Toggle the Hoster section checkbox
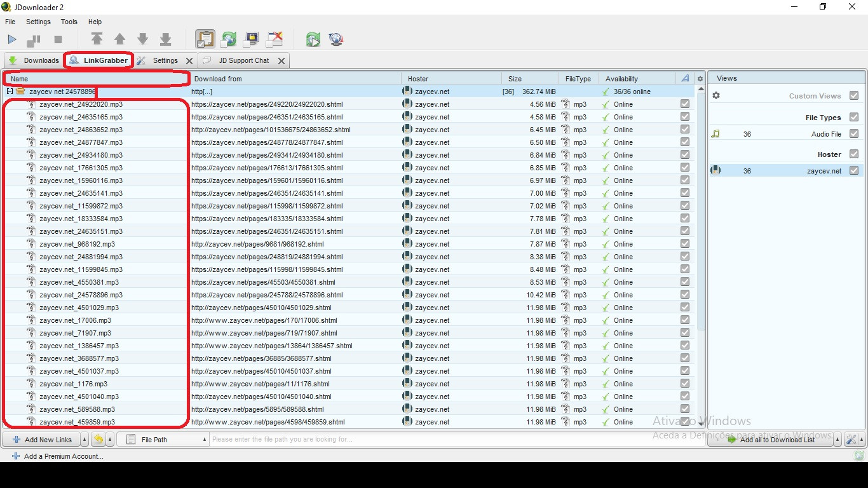 coord(854,154)
